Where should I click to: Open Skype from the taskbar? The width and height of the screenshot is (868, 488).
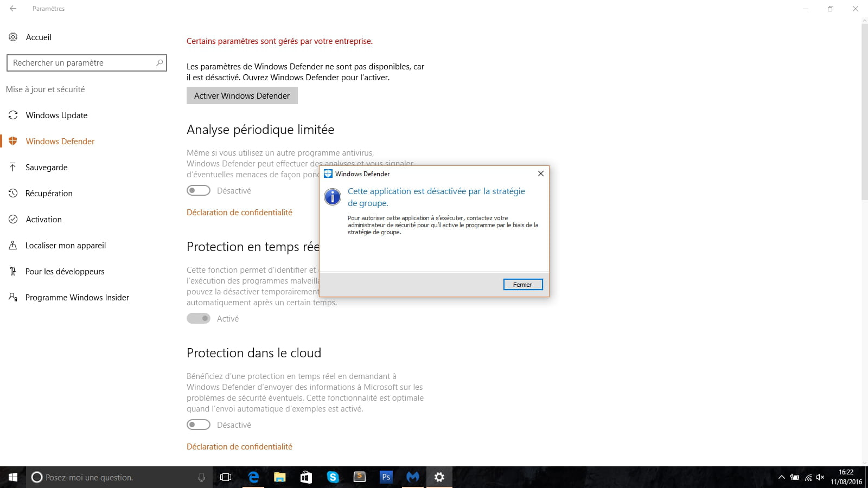[333, 477]
